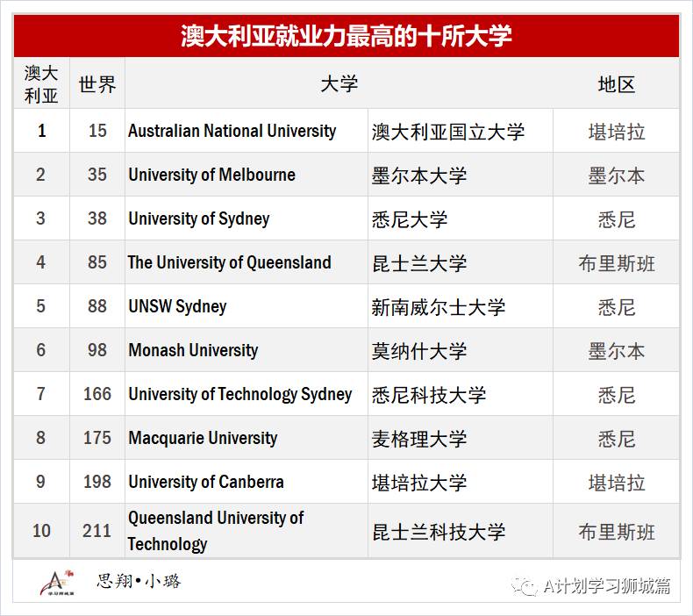Click world rank 85 cell
This screenshot has height=616, width=693.
click(x=97, y=262)
